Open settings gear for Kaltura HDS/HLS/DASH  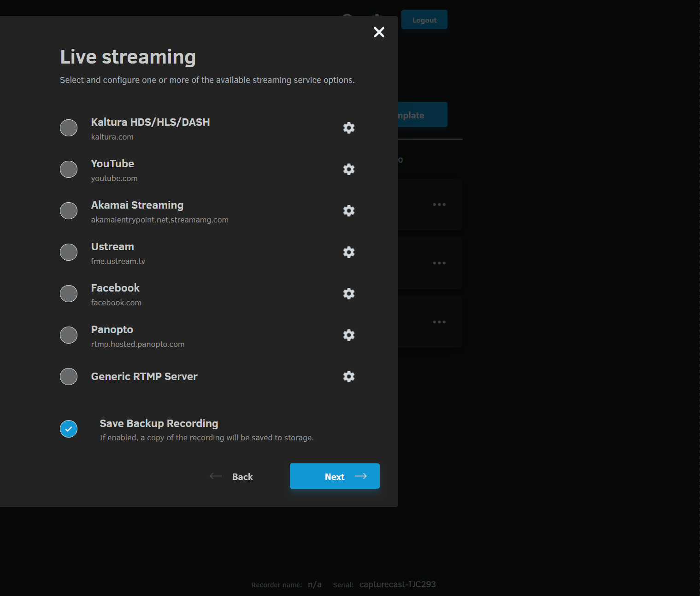(x=348, y=128)
